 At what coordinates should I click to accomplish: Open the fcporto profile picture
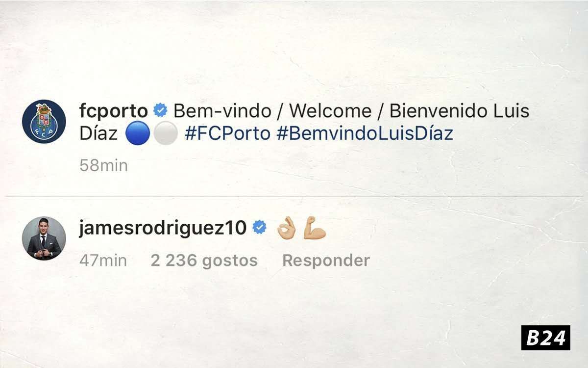click(x=44, y=121)
